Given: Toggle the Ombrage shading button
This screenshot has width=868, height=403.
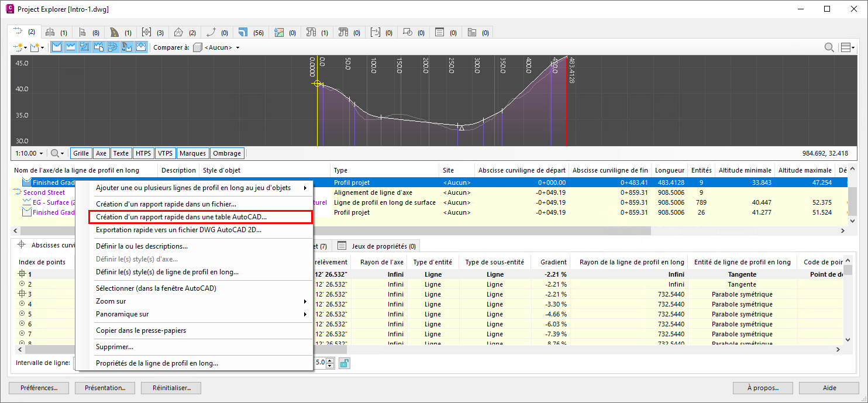Looking at the screenshot, I should tap(227, 153).
